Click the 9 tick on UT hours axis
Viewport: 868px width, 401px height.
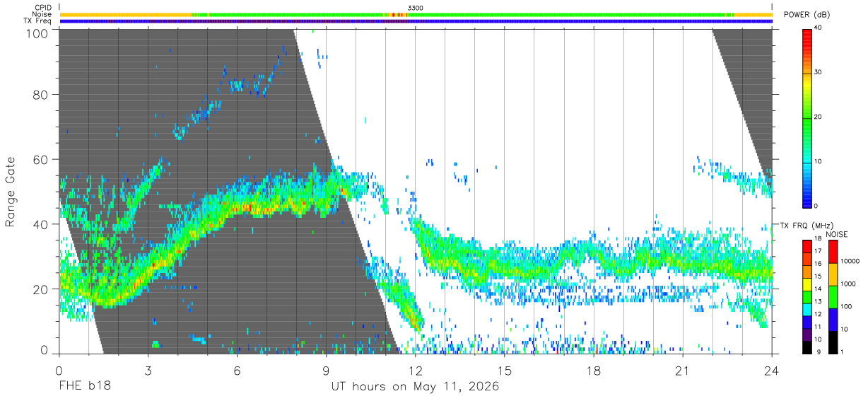326,371
